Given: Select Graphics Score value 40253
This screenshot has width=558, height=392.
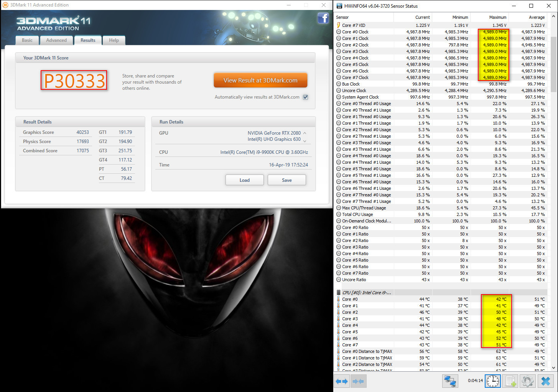Looking at the screenshot, I should point(82,132).
